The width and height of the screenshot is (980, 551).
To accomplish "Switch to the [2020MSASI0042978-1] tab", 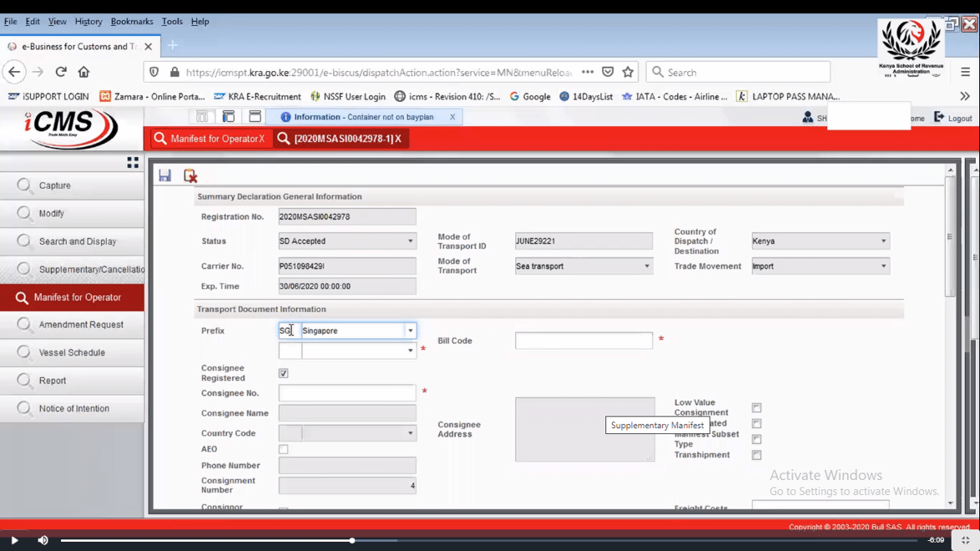I will (341, 139).
